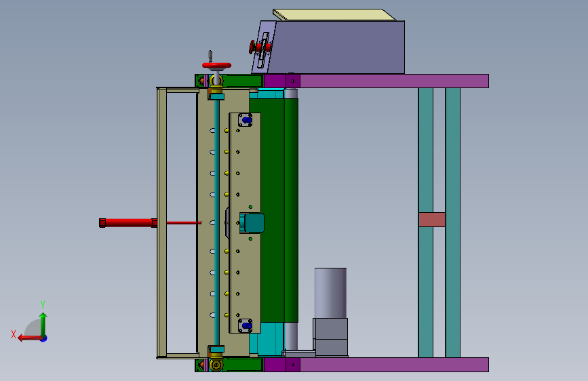588x381 pixels.
Task: Click the green Y axis arrow of the triad
Action: point(43,323)
